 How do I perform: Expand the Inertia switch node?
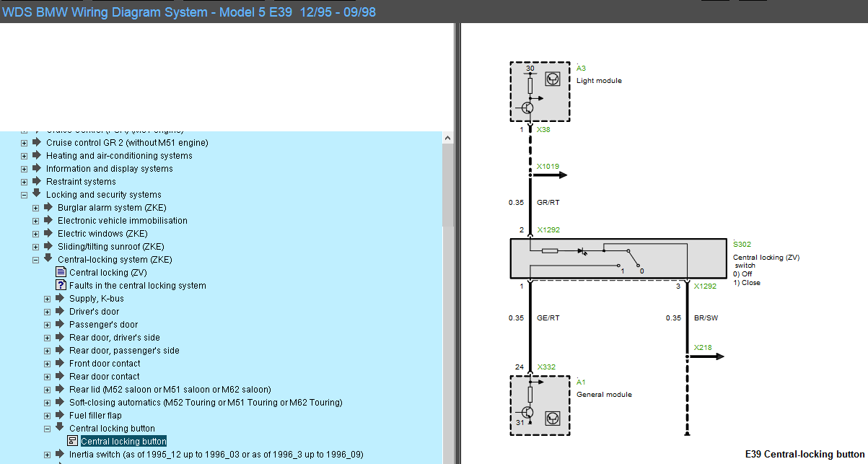pos(47,455)
